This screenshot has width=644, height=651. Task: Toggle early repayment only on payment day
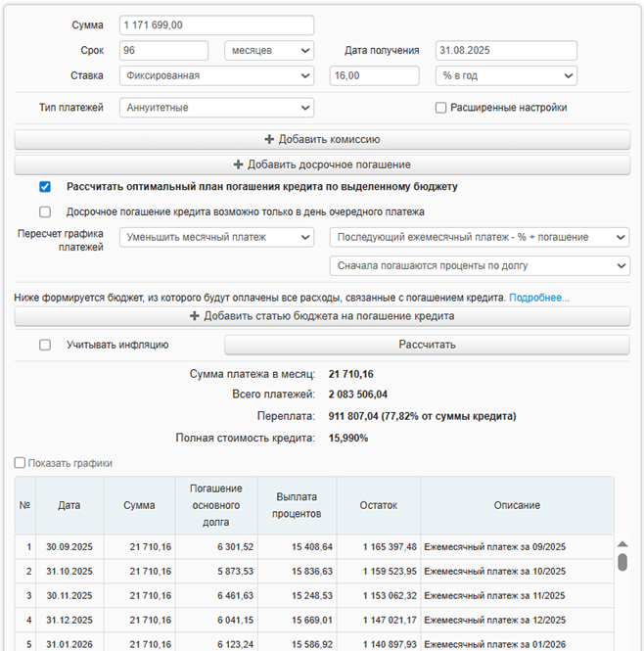point(45,211)
